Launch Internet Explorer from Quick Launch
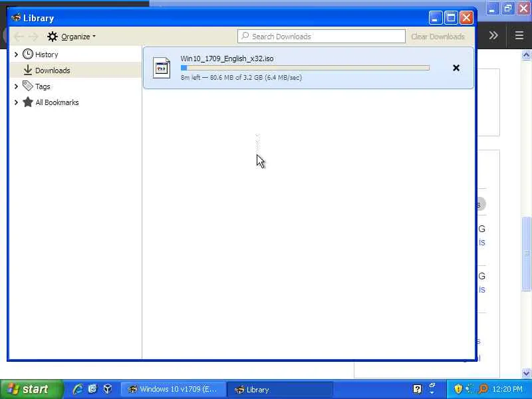The height and width of the screenshot is (399, 532). tap(78, 389)
